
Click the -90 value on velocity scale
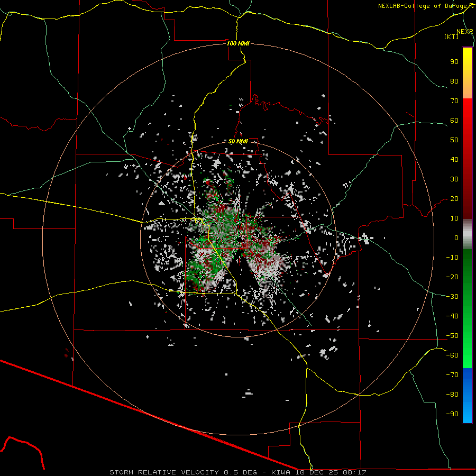click(x=452, y=414)
